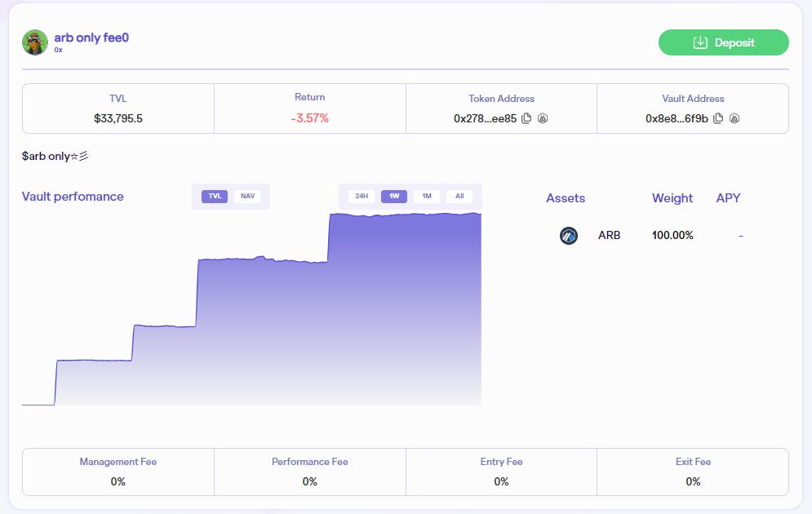Click the Vault perfomance heading

[73, 197]
